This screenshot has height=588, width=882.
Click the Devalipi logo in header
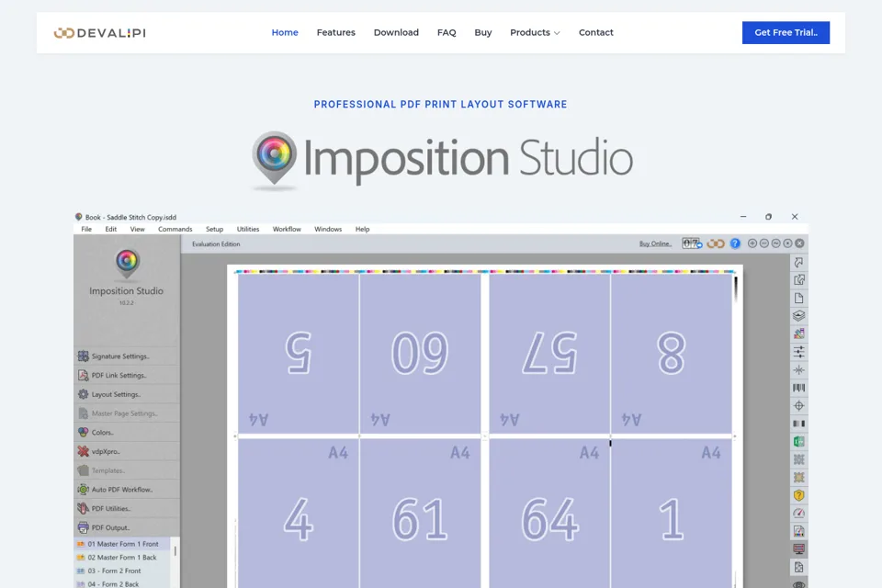coord(100,33)
